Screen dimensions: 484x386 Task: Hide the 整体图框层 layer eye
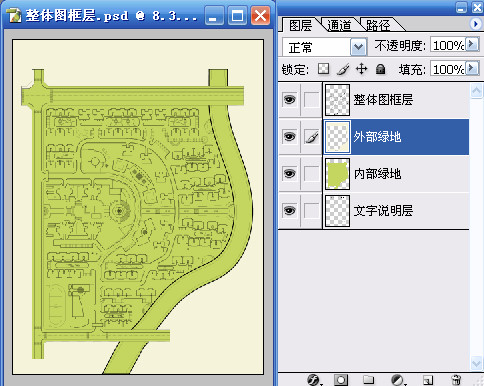point(289,99)
